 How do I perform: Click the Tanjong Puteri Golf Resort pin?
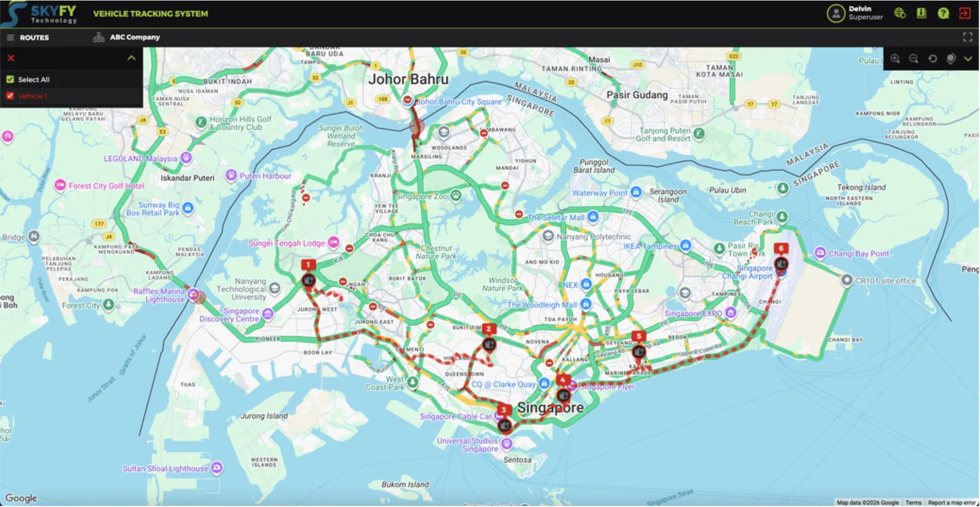tap(699, 133)
